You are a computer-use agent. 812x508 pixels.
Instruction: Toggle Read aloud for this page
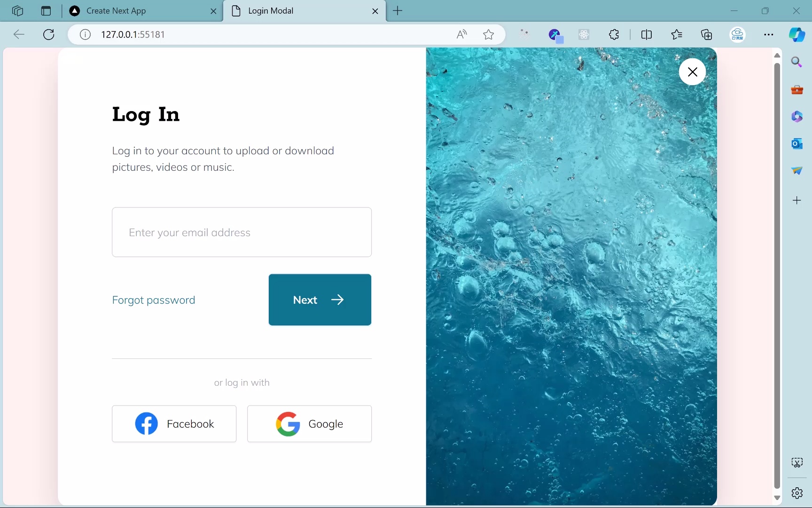461,34
